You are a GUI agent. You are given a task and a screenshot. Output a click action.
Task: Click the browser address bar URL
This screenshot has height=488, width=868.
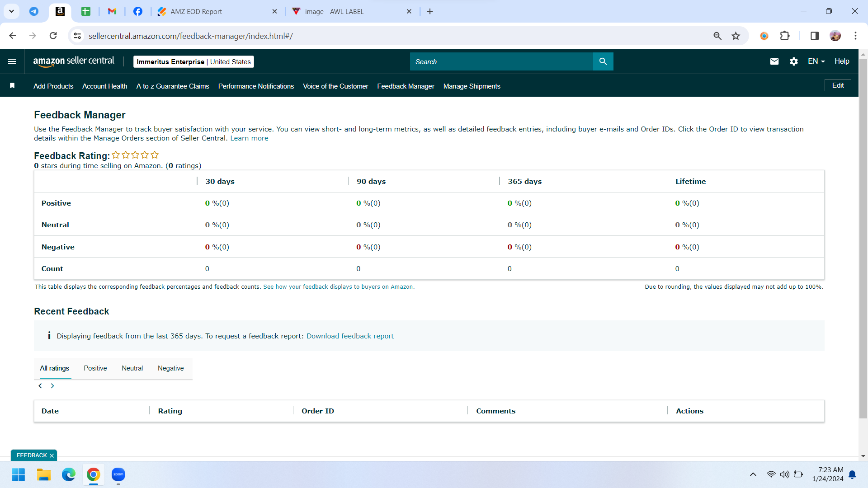pyautogui.click(x=190, y=36)
